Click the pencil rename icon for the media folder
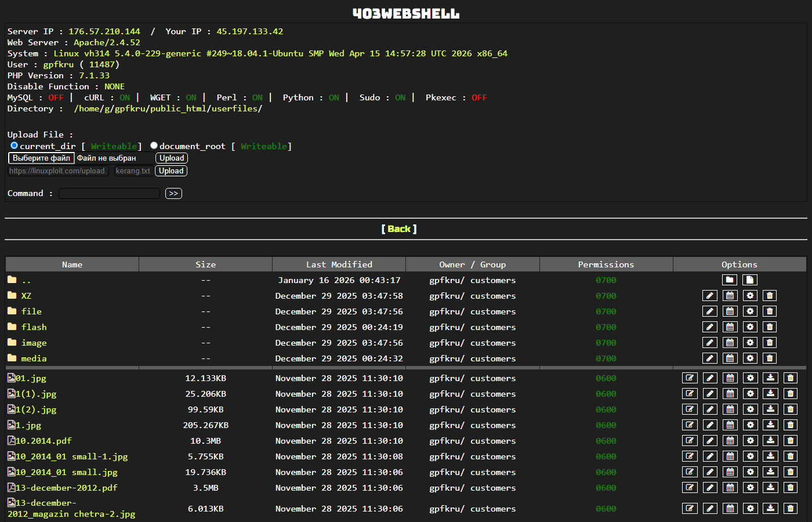Viewport: 812px width, 522px height. click(710, 358)
